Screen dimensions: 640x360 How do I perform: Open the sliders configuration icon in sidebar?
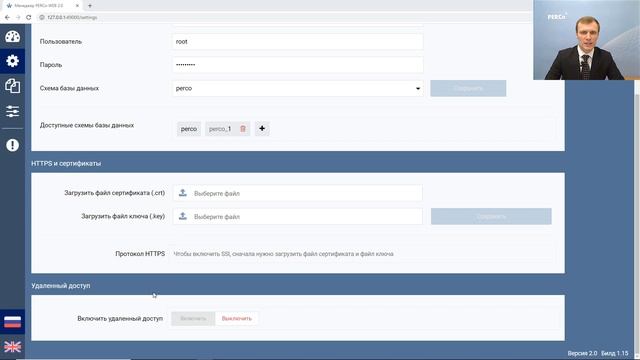12,111
